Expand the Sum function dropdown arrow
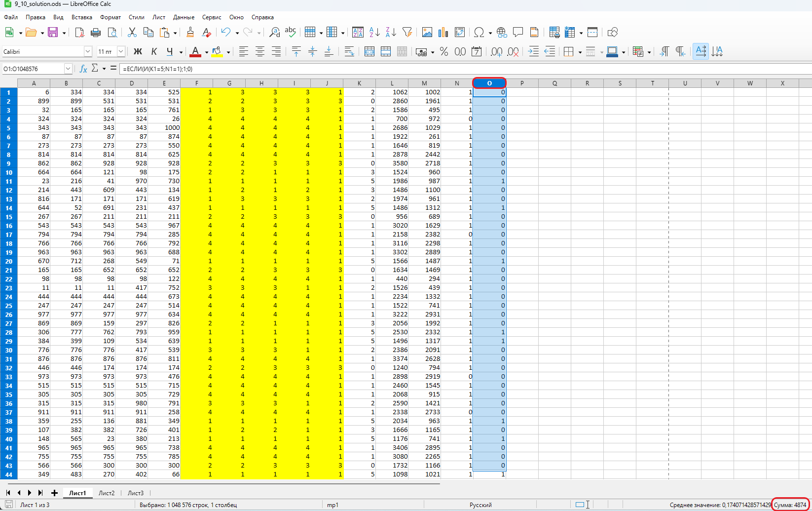This screenshot has height=511, width=812. 104,69
